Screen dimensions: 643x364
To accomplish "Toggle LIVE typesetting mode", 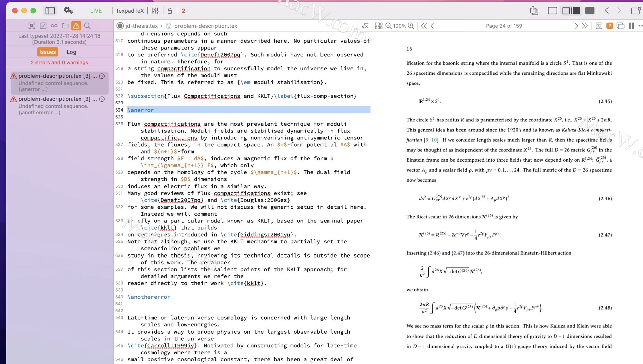I will [x=96, y=11].
